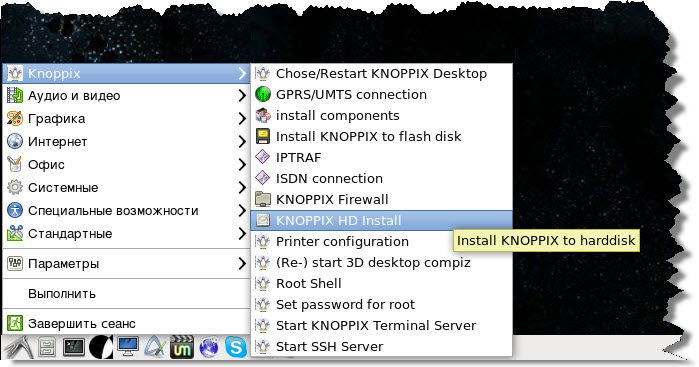Open the LXDE start menu bird icon
The image size is (699, 367).
18,346
